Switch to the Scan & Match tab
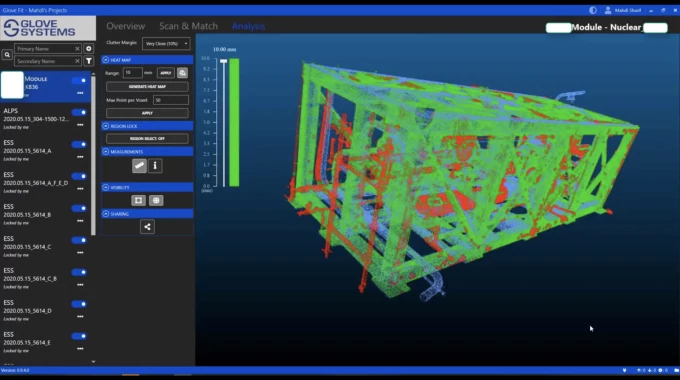Screen dimensions: 680x380 188,26
